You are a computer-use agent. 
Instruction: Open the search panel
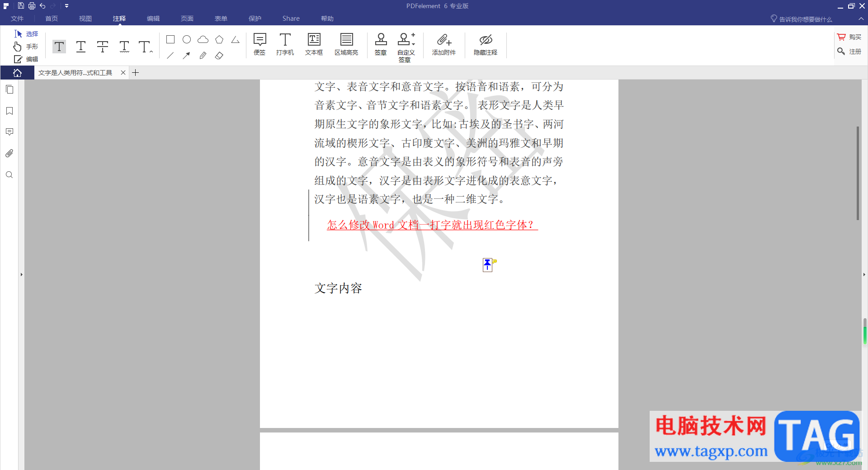click(9, 174)
